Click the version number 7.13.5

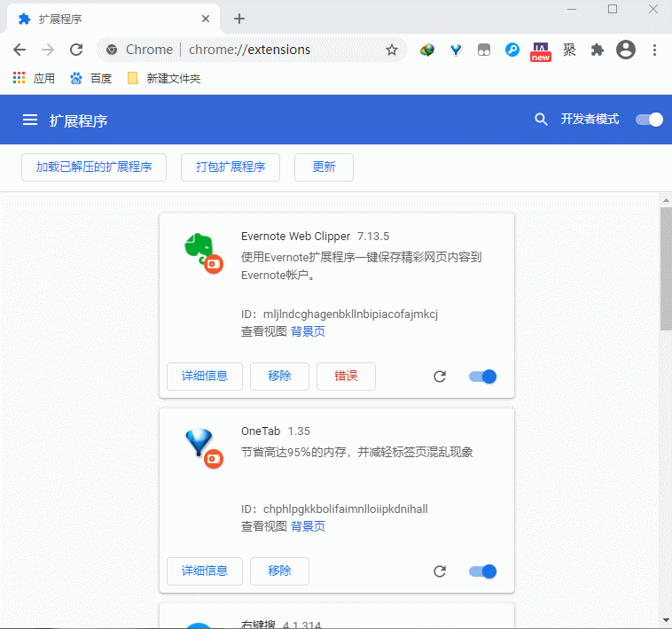(373, 237)
